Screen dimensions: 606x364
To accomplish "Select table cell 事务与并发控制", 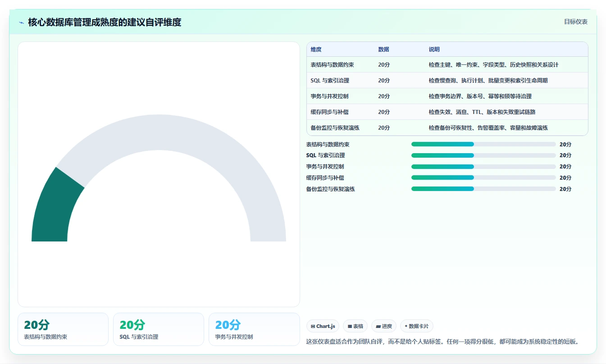I will (329, 96).
